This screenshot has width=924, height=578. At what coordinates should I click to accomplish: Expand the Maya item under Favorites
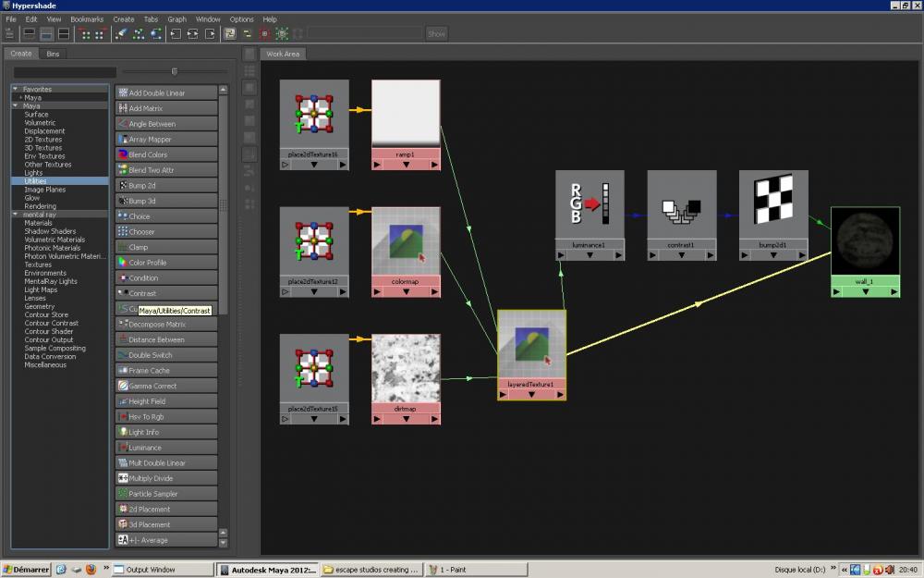[x=20, y=98]
